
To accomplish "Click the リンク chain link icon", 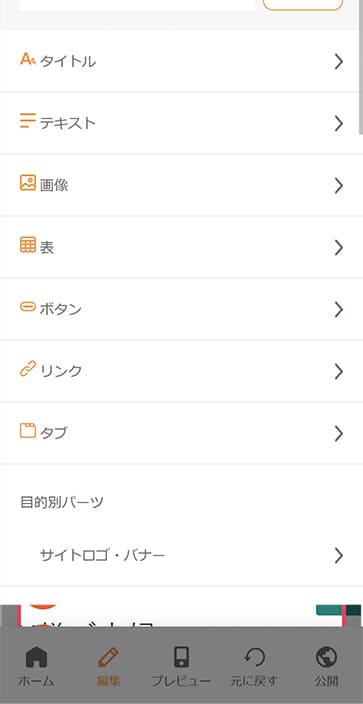I will 27,370.
